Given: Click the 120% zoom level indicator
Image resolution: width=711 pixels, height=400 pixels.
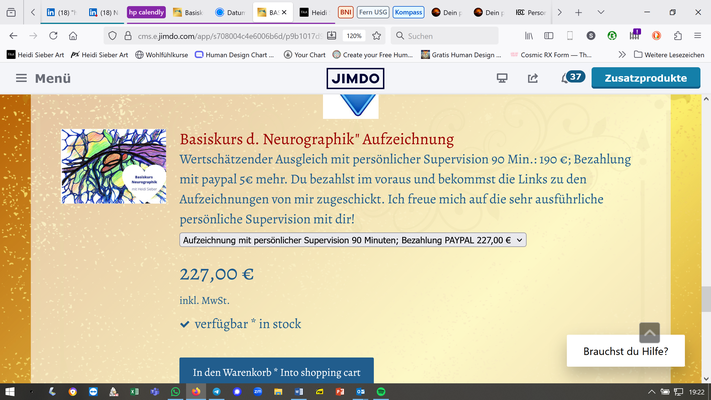Looking at the screenshot, I should pyautogui.click(x=354, y=36).
